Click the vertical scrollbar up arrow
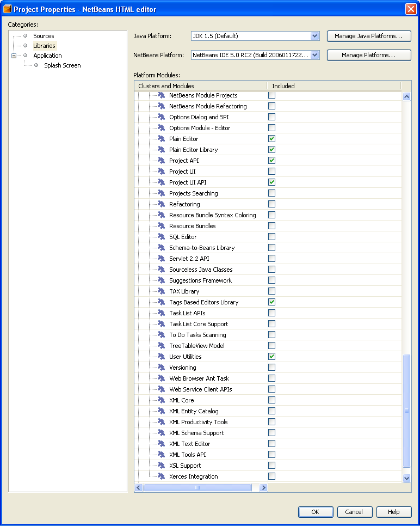Image resolution: width=420 pixels, height=526 pixels. tap(406, 97)
